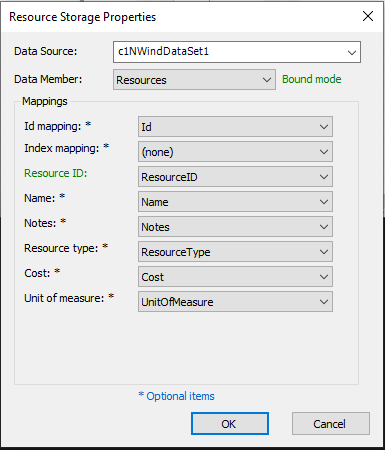Click the Resource type label
Screen dimensions: 385x450
tap(66, 248)
